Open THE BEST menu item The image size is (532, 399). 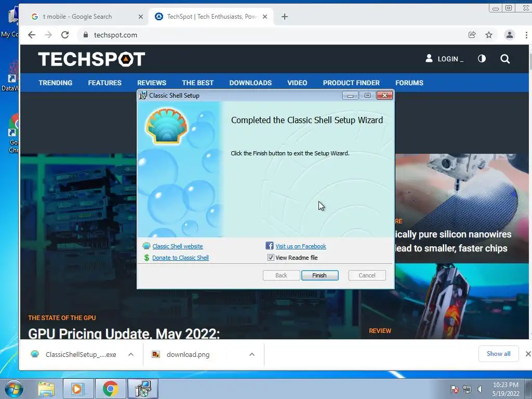pos(198,83)
